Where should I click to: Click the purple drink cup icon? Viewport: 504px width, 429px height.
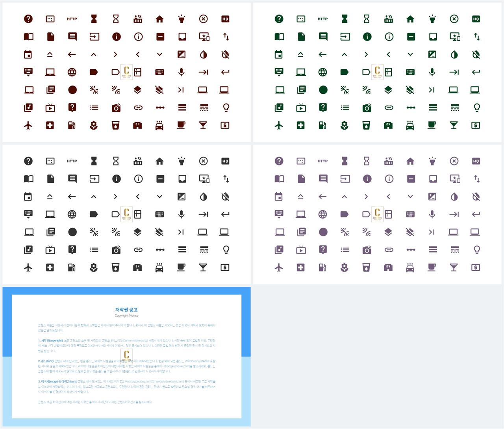click(366, 267)
